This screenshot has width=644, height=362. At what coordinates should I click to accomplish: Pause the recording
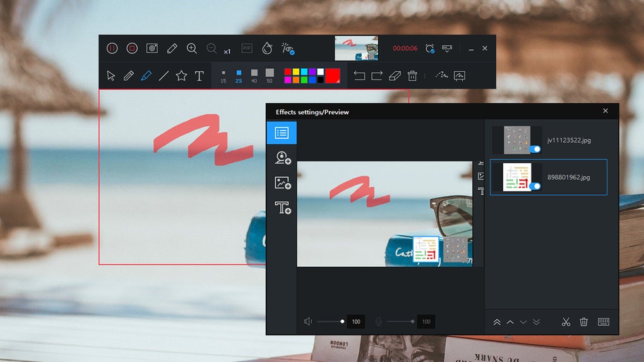(112, 49)
